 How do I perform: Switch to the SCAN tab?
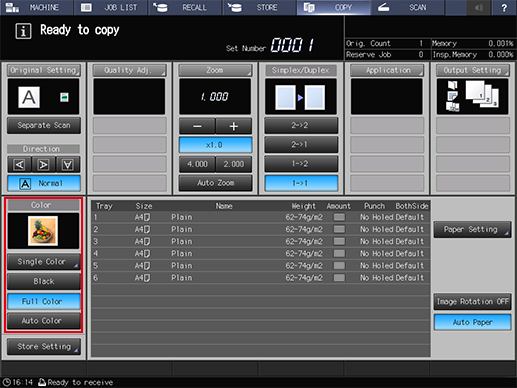(407, 7)
